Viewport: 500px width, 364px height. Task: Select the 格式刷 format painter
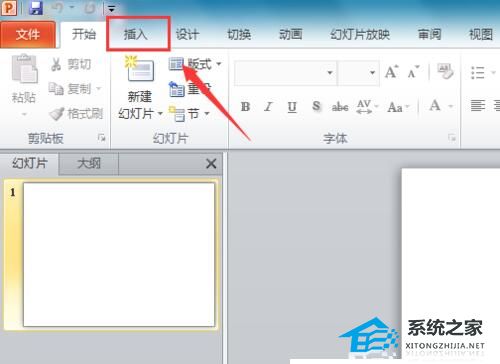(x=76, y=113)
